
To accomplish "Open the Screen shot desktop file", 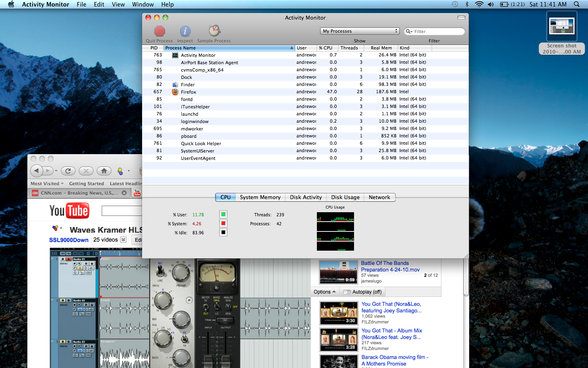I will coord(562,33).
